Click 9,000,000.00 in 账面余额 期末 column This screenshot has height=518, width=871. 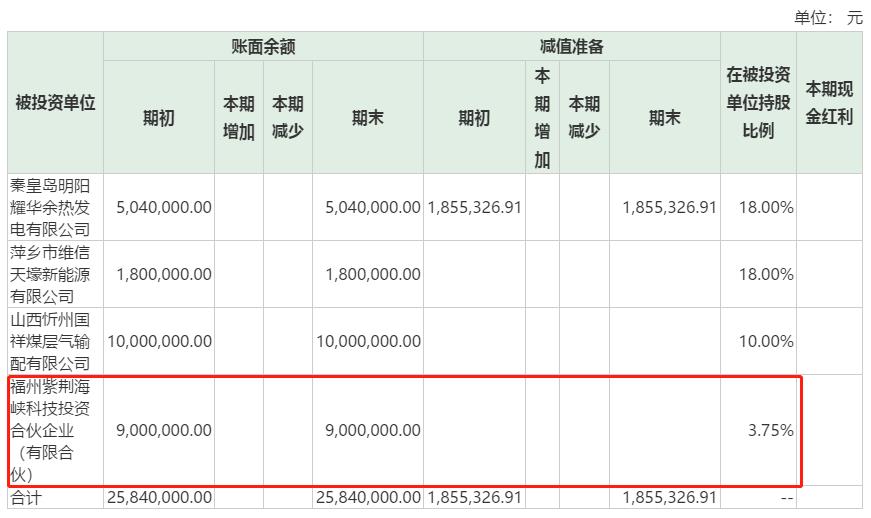373,430
